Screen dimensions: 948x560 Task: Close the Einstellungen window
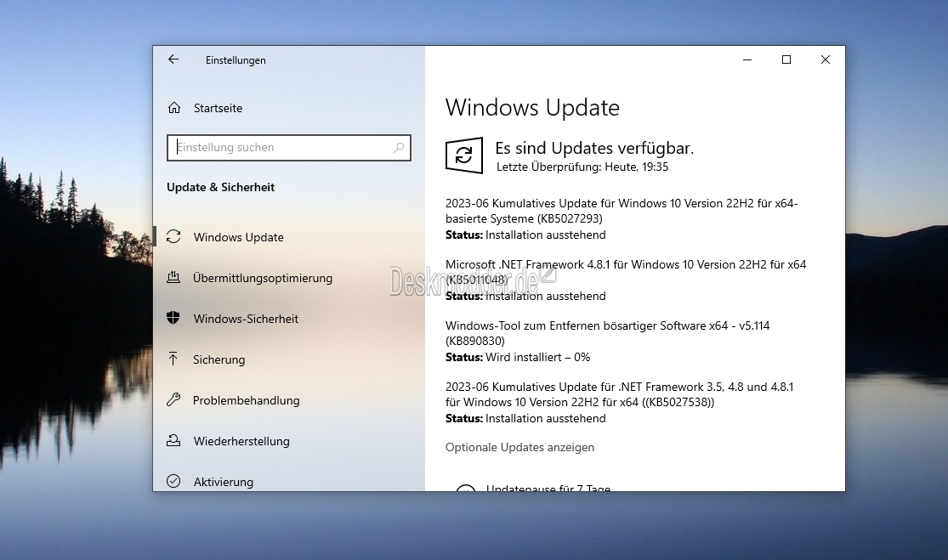(826, 59)
